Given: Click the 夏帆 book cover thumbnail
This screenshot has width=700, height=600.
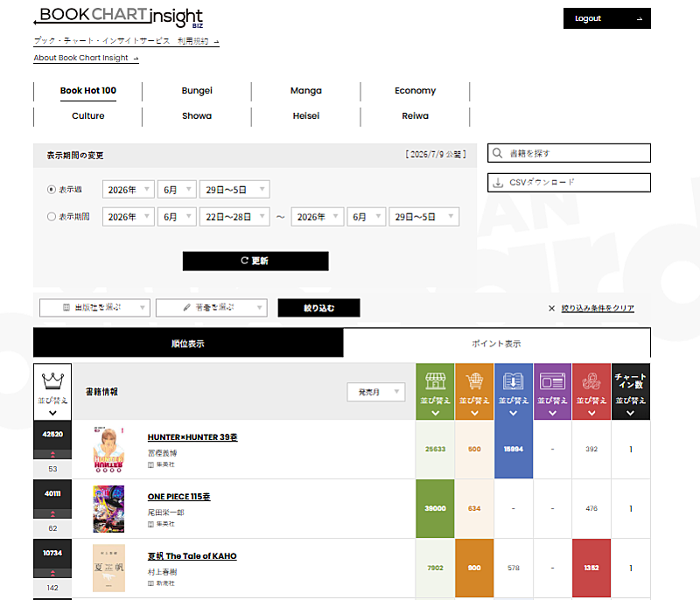Looking at the screenshot, I should [108, 569].
